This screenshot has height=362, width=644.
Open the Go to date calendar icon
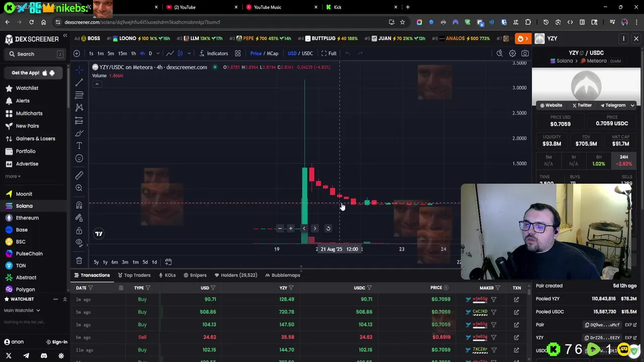coord(168,262)
